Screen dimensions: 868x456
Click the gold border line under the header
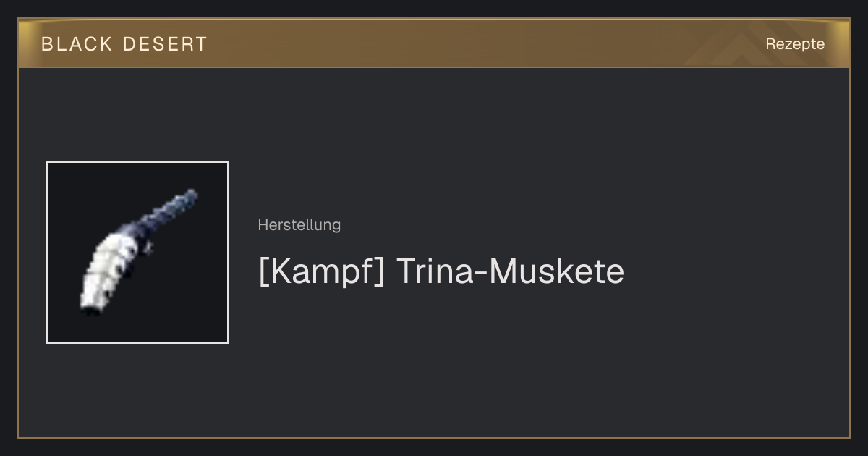tap(434, 67)
